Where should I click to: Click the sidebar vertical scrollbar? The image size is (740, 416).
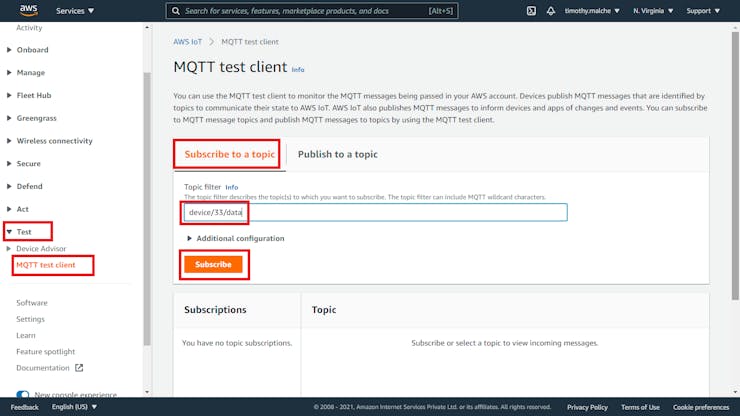147,209
